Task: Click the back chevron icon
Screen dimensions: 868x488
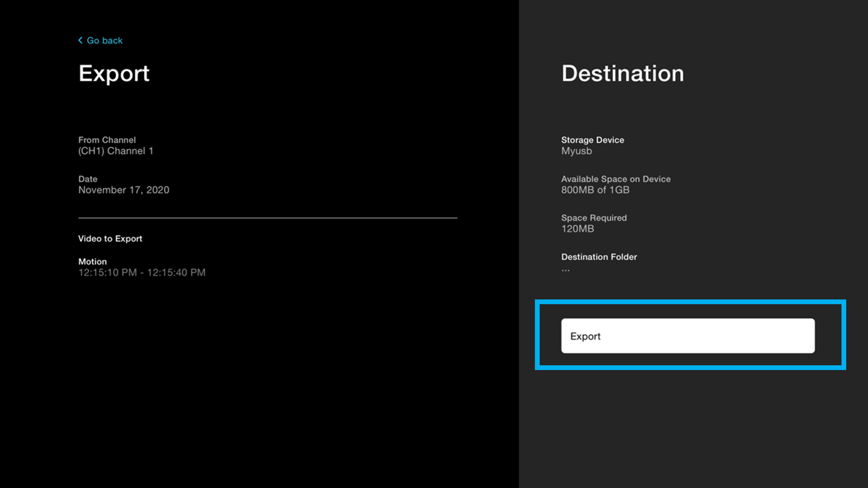Action: point(81,40)
